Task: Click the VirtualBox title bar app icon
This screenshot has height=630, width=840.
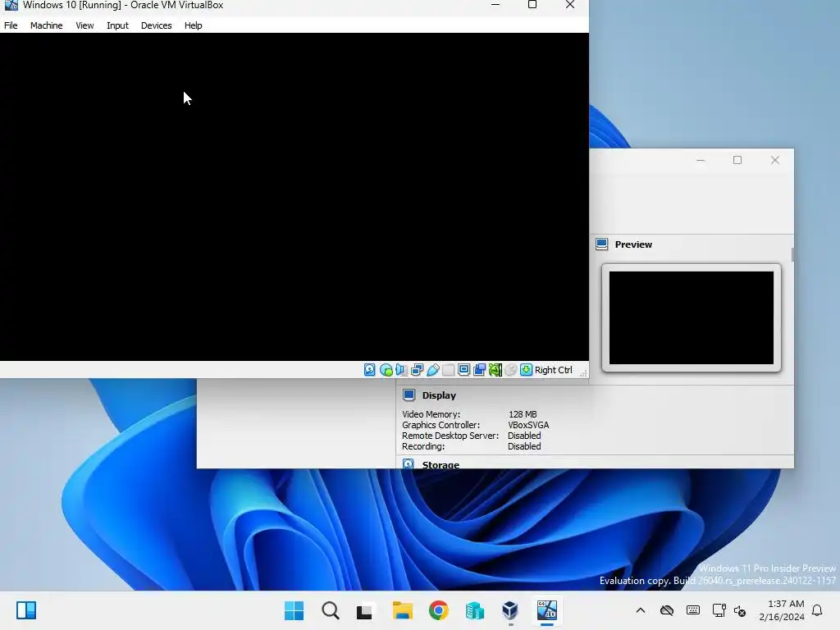Action: (11, 5)
